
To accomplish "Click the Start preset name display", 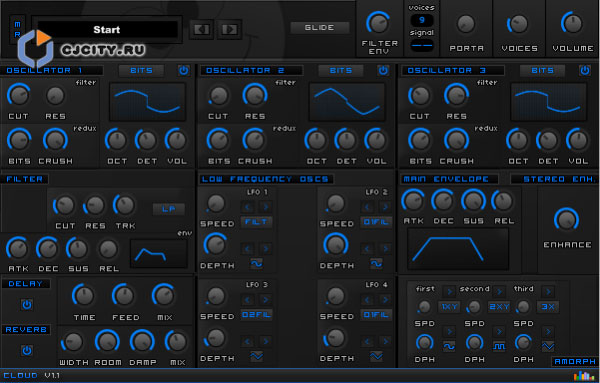I will point(107,29).
